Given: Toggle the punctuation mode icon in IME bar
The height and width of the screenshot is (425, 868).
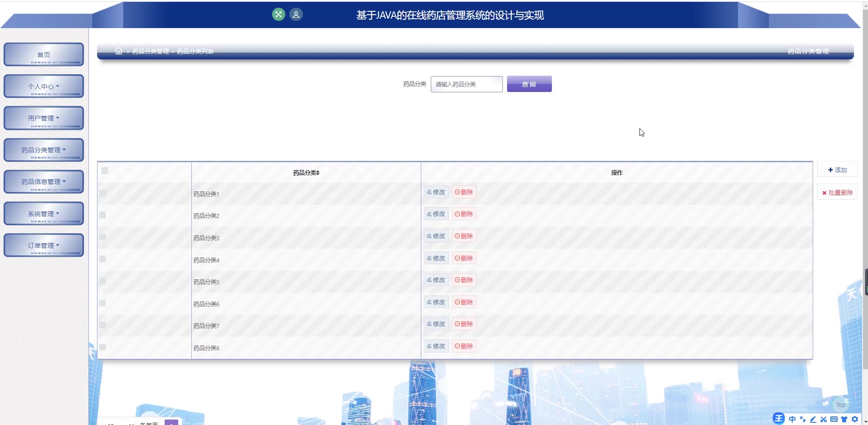Looking at the screenshot, I should [803, 419].
